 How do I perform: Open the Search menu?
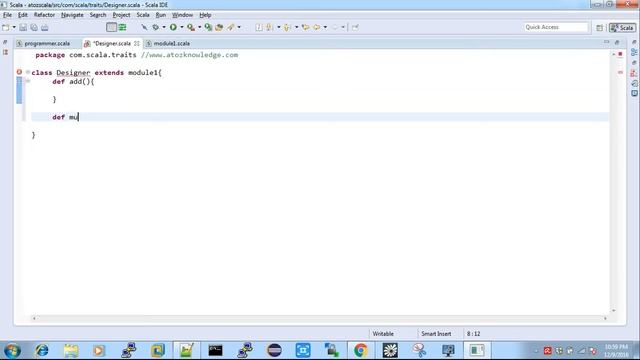(x=98, y=15)
